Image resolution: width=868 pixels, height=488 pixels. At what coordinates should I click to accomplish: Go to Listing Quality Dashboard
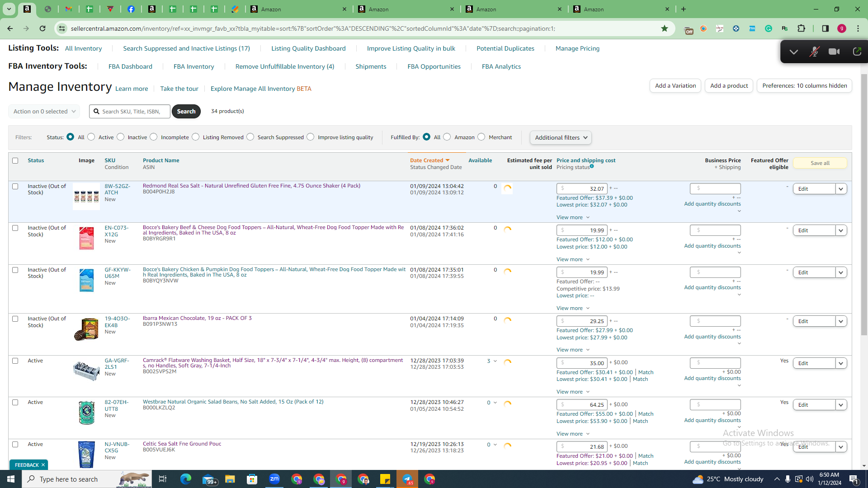308,48
